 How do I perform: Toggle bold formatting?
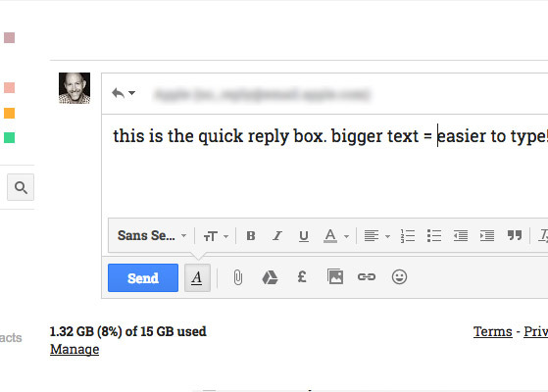(251, 236)
